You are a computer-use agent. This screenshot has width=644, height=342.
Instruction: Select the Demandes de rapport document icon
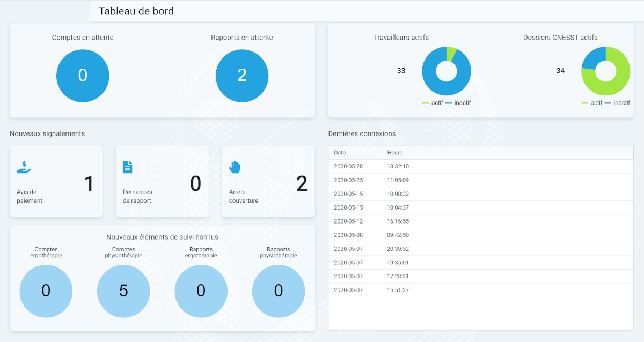pos(127,167)
